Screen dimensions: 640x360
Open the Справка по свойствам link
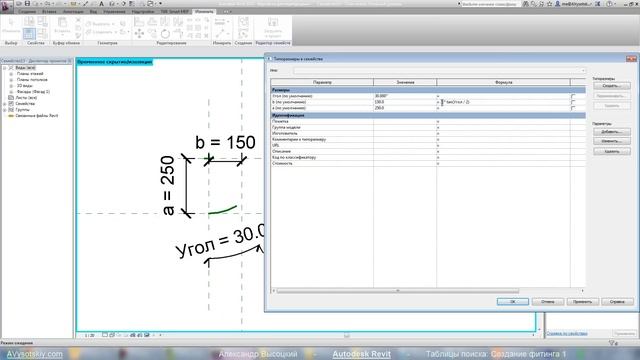[567, 334]
